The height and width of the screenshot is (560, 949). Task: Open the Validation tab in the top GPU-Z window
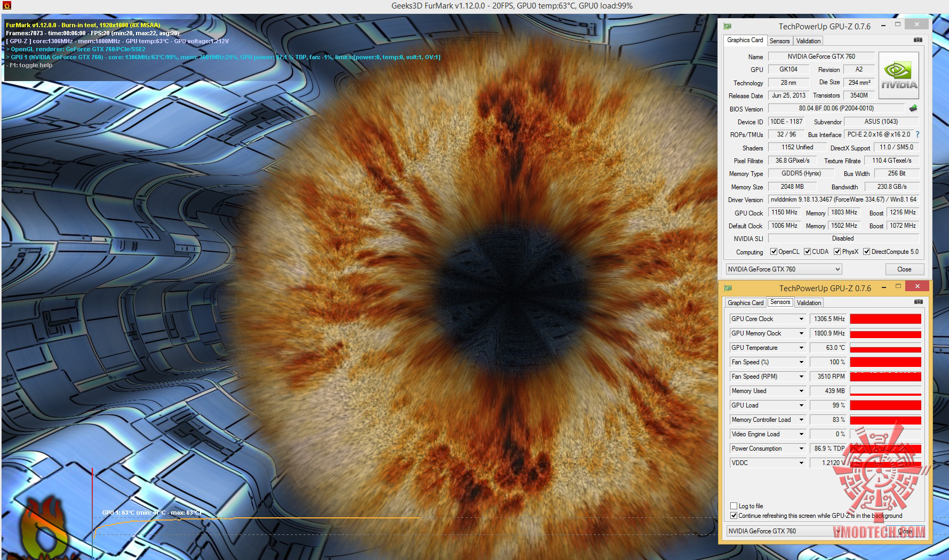click(808, 41)
